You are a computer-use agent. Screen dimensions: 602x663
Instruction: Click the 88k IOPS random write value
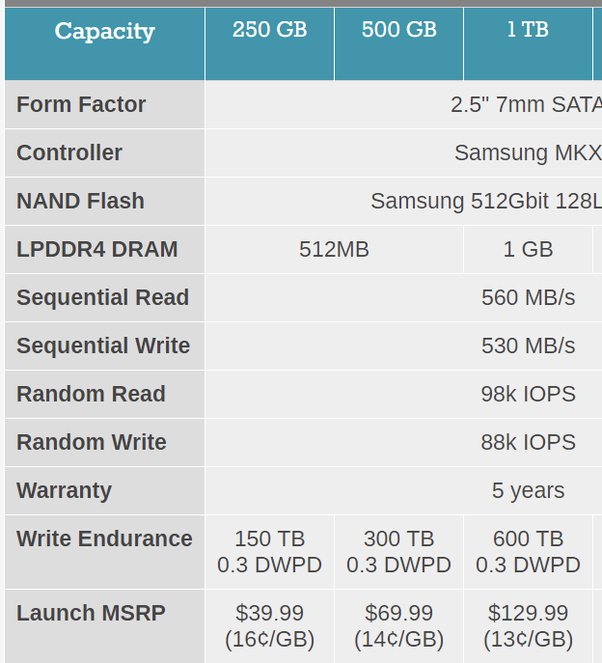[528, 442]
